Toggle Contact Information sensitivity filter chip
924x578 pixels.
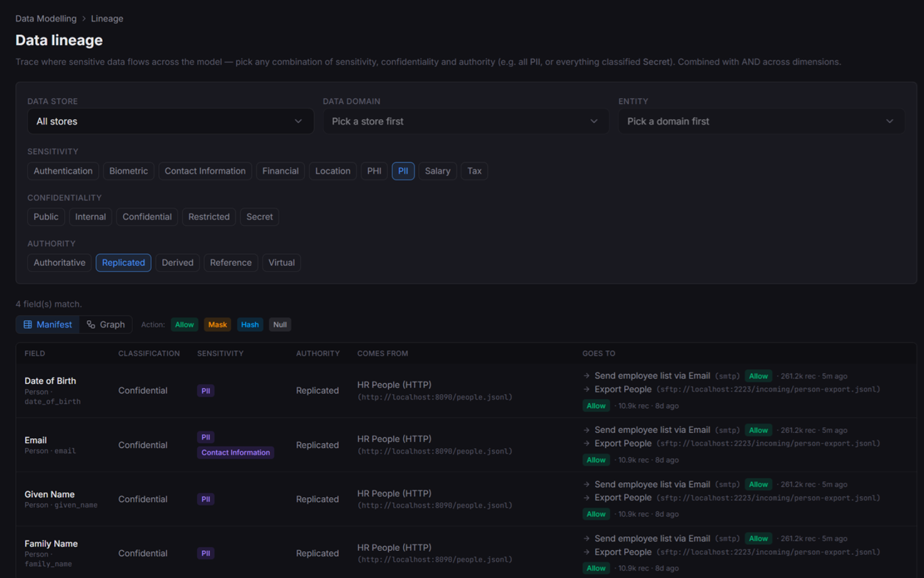click(x=205, y=171)
